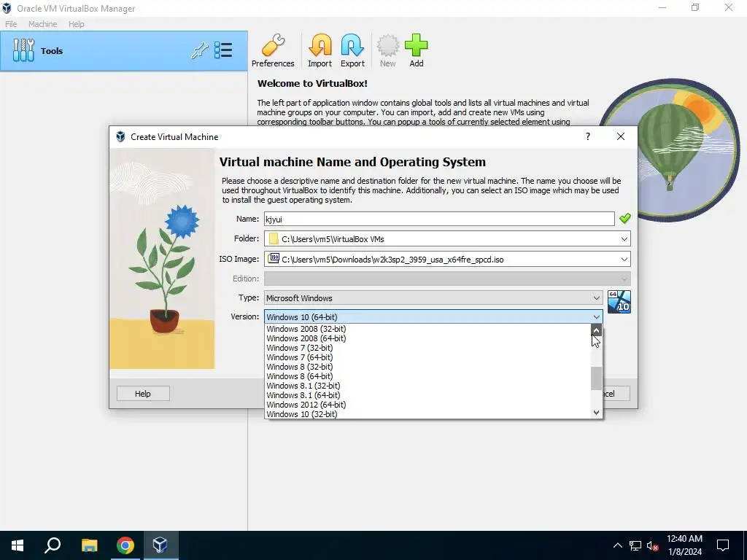Screen dimensions: 747x560
Task: Click VirtualBox icon in taskbar
Action: coord(160,545)
